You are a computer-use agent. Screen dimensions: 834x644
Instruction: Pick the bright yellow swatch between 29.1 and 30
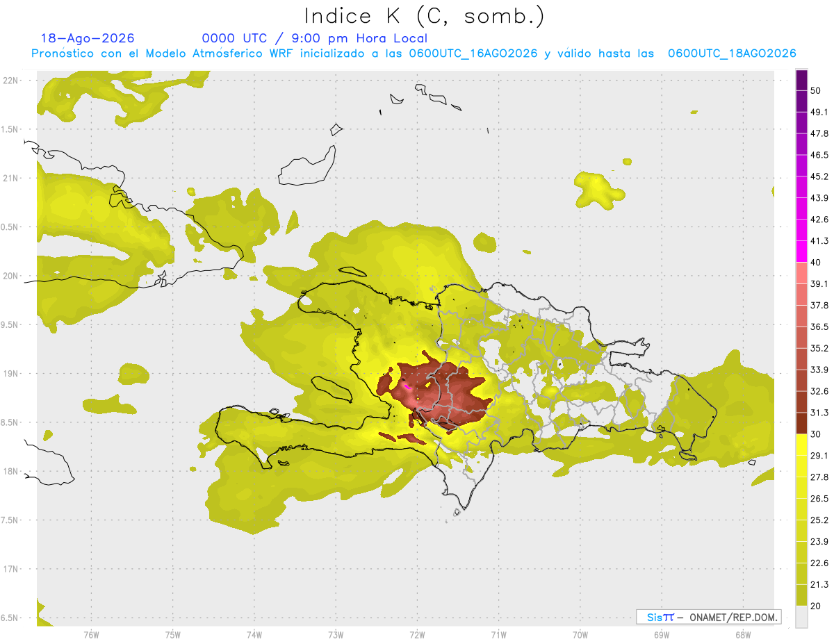[x=801, y=445]
